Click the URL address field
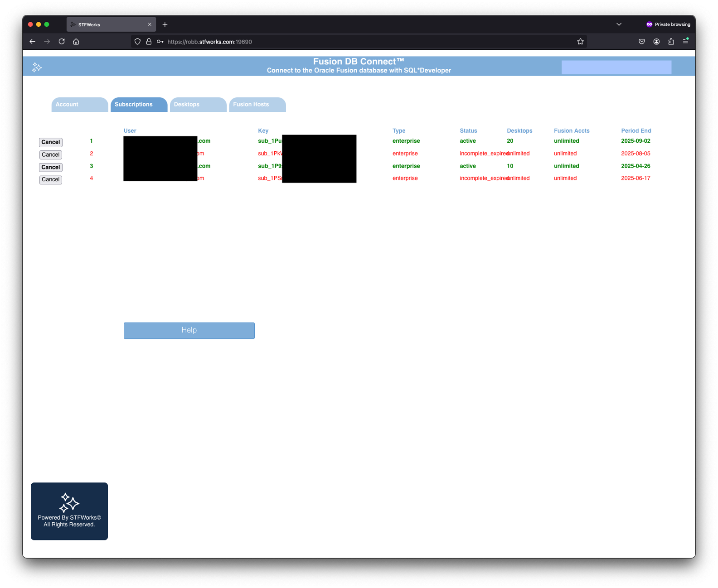The image size is (718, 588). [363, 42]
